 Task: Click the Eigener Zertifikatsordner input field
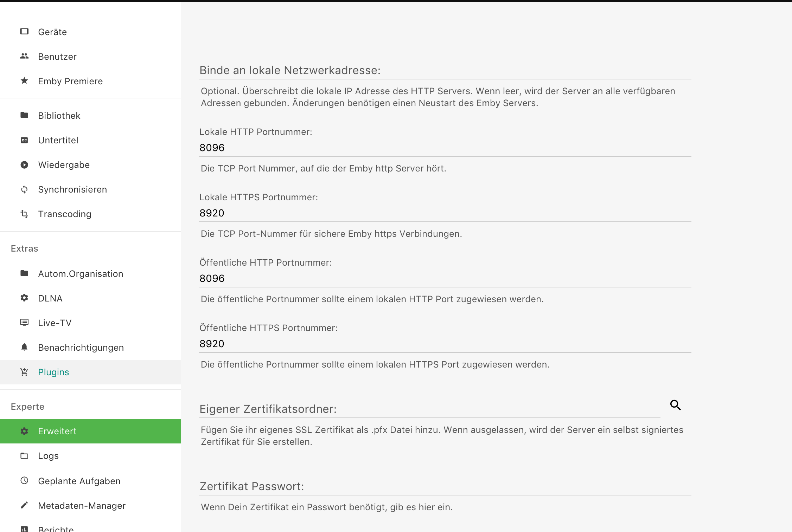[430, 409]
